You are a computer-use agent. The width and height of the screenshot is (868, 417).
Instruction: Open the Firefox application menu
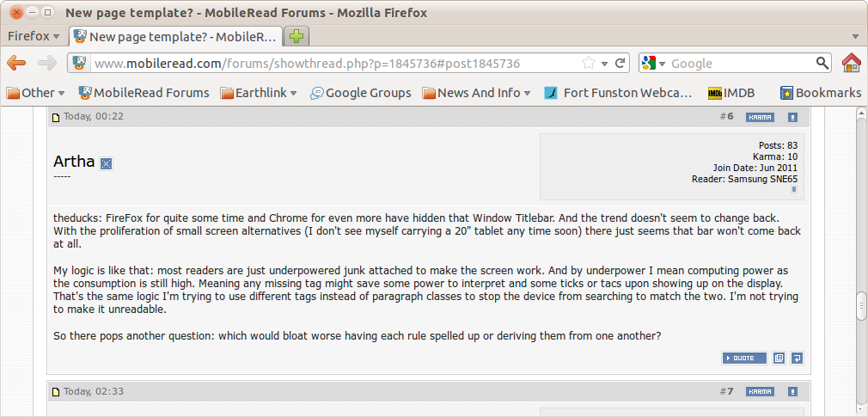[x=34, y=36]
